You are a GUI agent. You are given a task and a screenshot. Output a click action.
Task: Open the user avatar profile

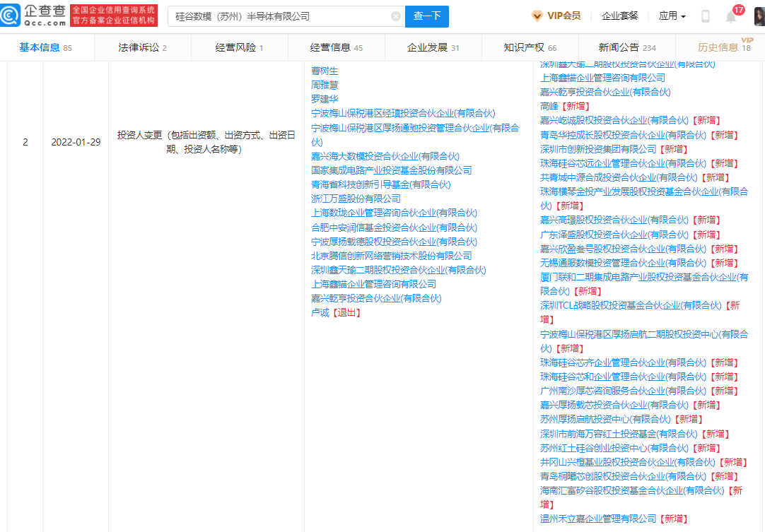(759, 16)
